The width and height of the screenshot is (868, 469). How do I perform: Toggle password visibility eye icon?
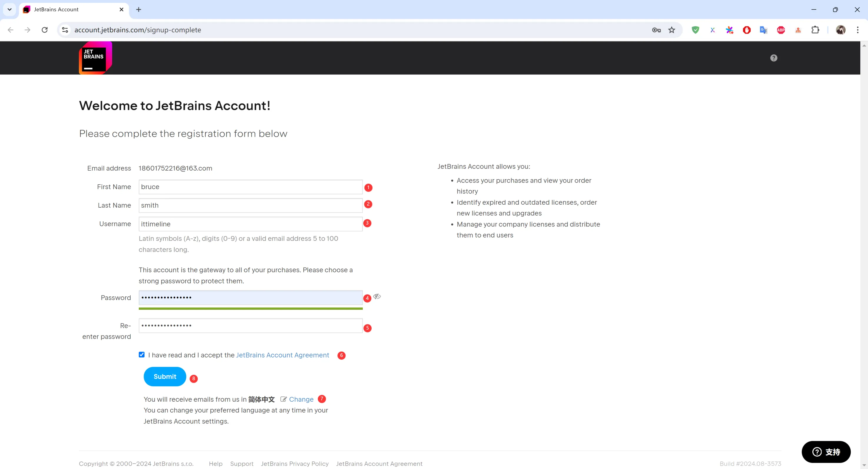click(377, 296)
